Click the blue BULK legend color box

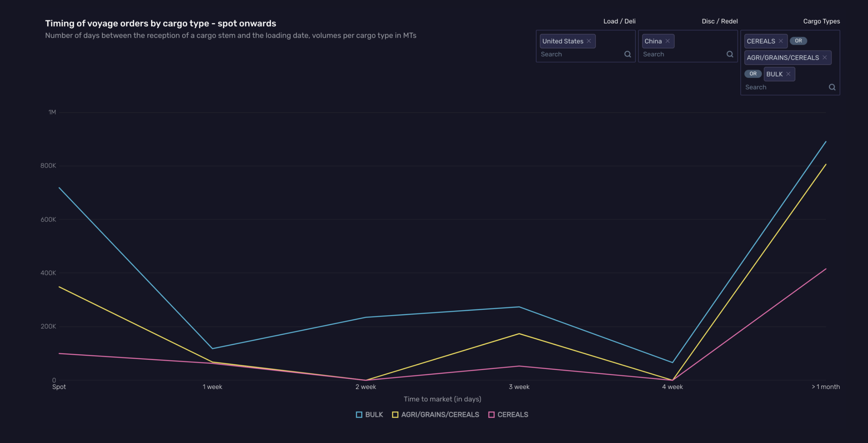coord(359,415)
